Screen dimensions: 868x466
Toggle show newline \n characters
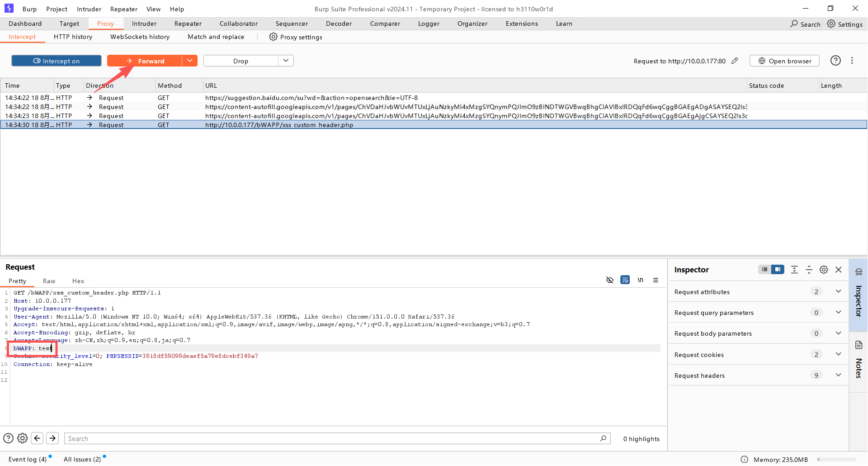point(640,280)
